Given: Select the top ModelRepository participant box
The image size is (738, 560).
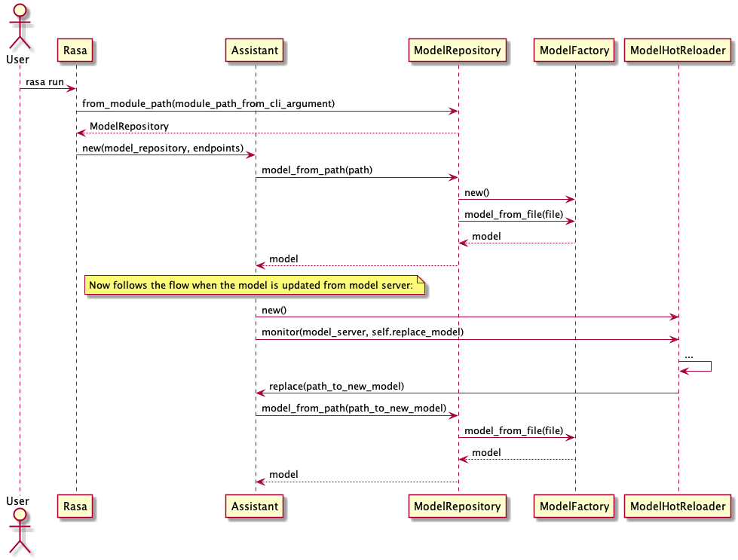Looking at the screenshot, I should coord(458,50).
